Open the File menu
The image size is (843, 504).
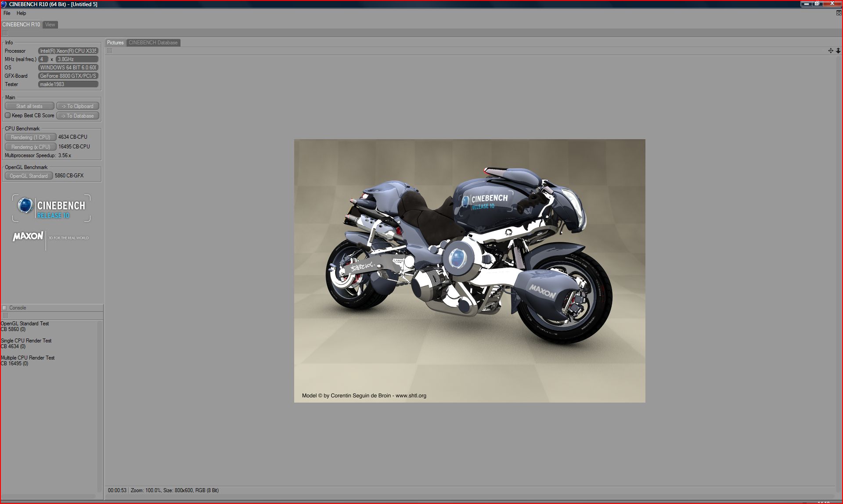[x=7, y=13]
